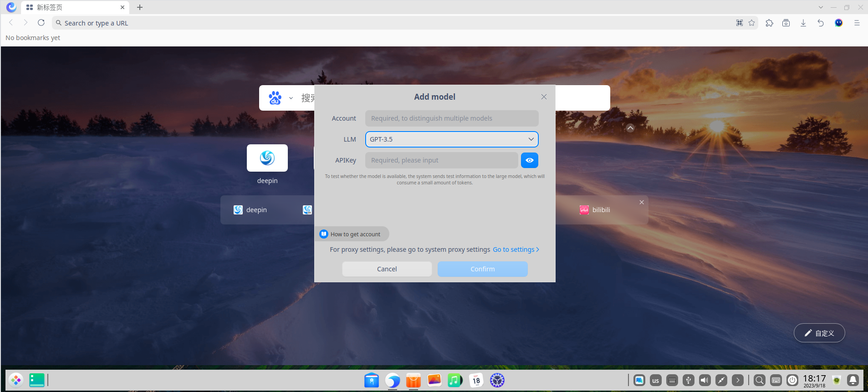Confirm adding the model
This screenshot has height=392, width=868.
click(x=483, y=269)
